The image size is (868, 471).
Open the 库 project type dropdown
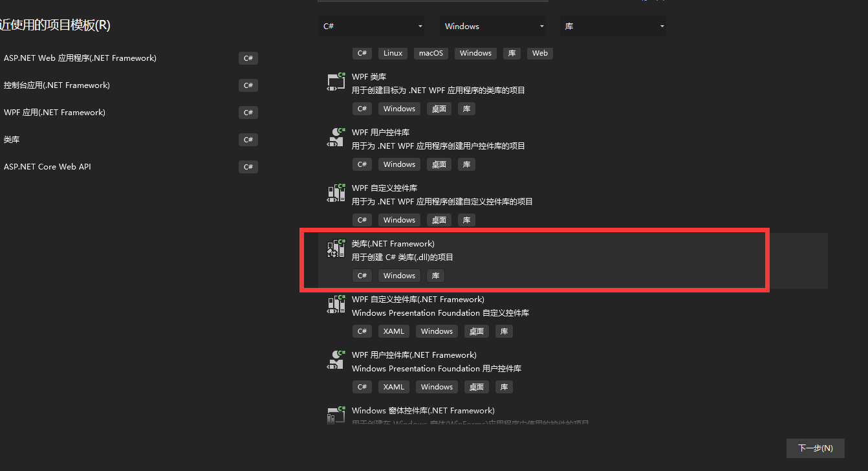tap(613, 26)
